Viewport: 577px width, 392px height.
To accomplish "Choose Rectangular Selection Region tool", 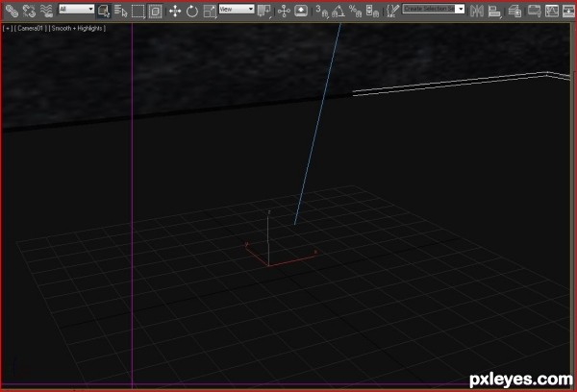I will (138, 11).
